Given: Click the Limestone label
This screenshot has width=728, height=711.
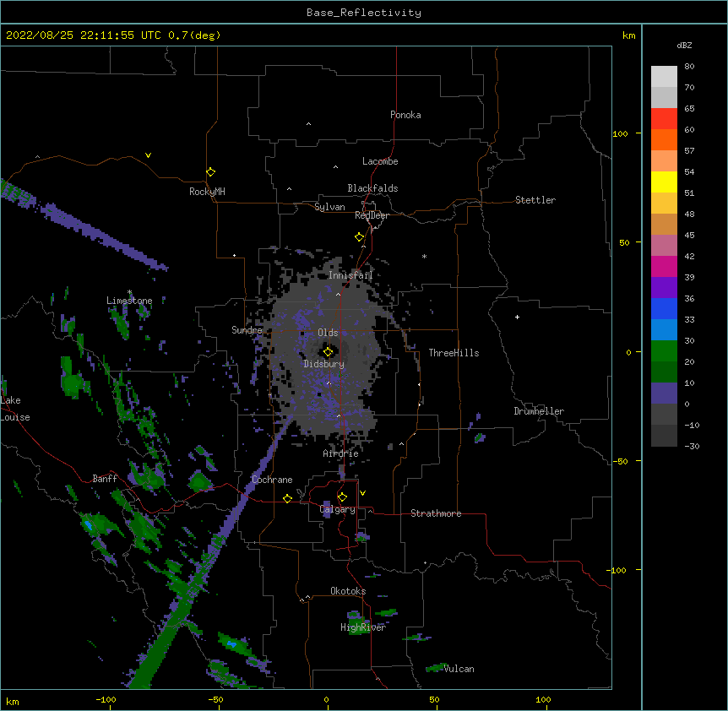Looking at the screenshot, I should pos(129,301).
